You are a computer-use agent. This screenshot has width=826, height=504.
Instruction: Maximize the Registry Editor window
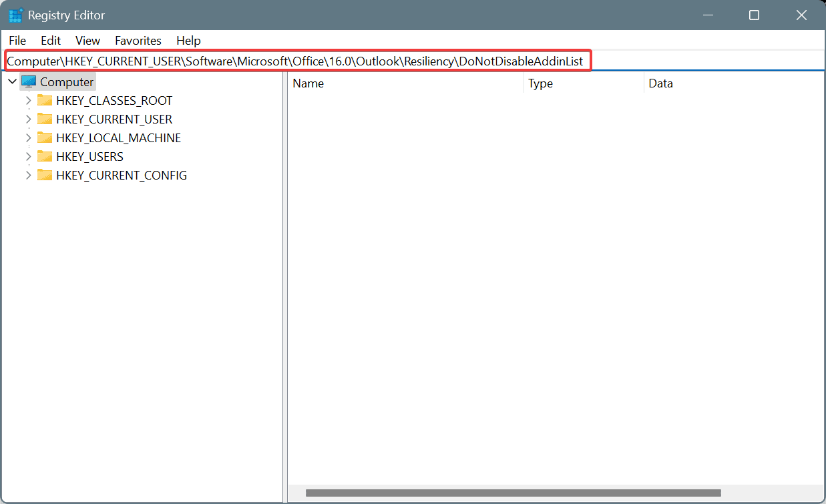[754, 15]
